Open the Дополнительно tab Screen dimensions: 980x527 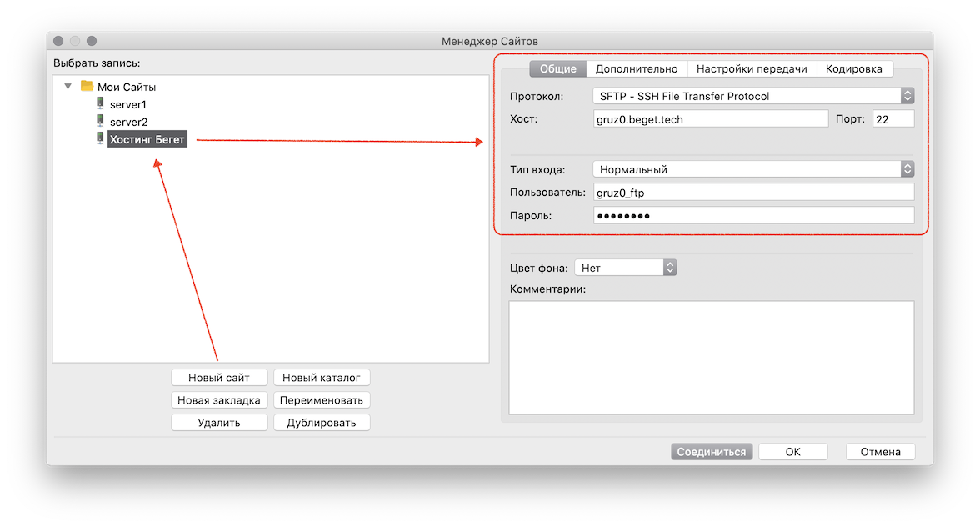(x=637, y=68)
